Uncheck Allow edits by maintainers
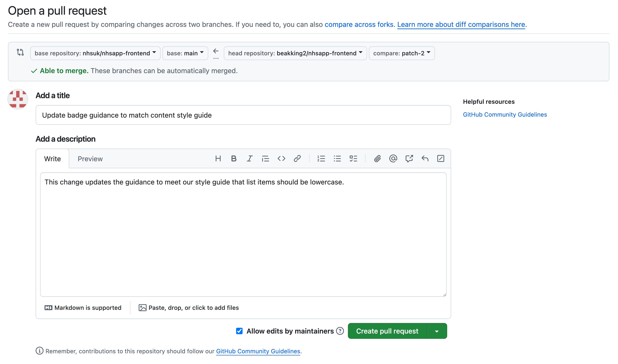618x364 pixels. [x=239, y=331]
